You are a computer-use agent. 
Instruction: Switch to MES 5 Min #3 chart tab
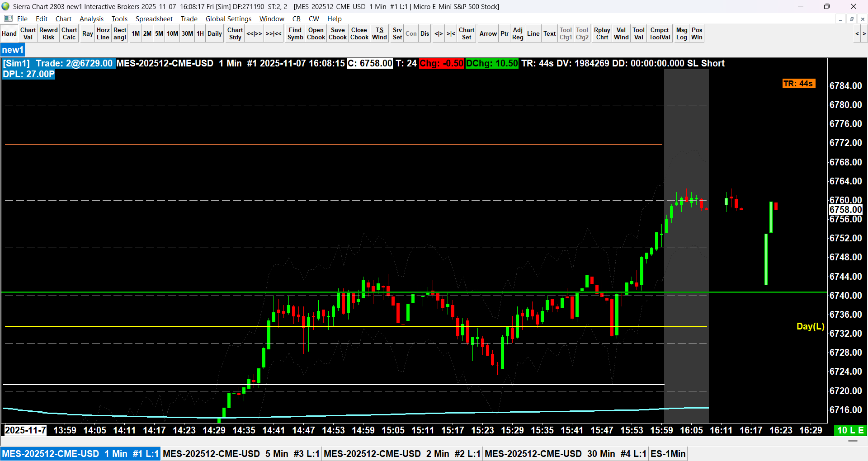(241, 453)
